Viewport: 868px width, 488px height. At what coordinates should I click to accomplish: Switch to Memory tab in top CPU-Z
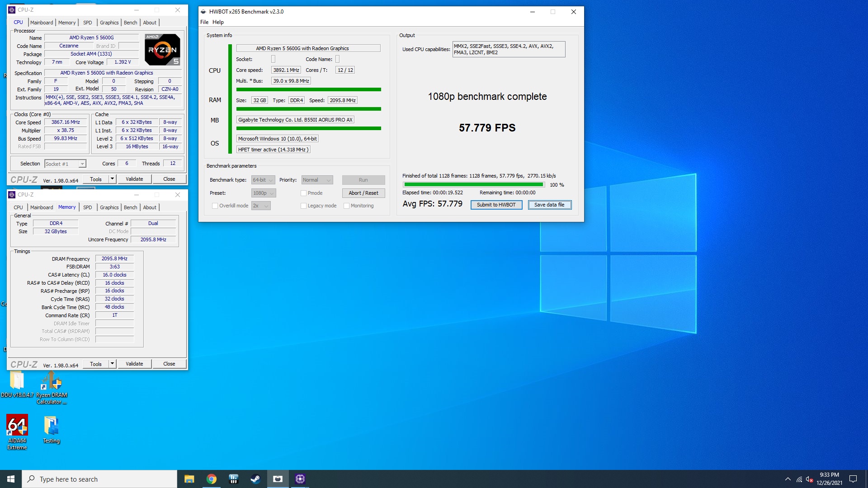coord(67,23)
